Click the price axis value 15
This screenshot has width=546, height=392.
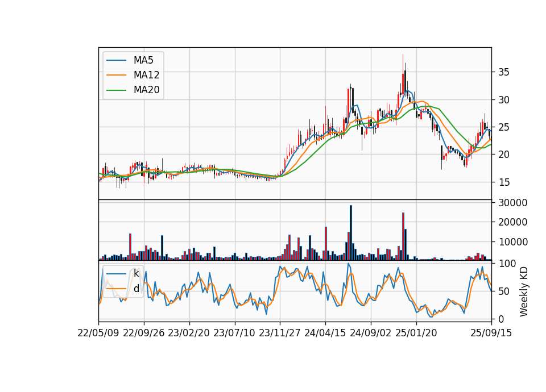[504, 182]
